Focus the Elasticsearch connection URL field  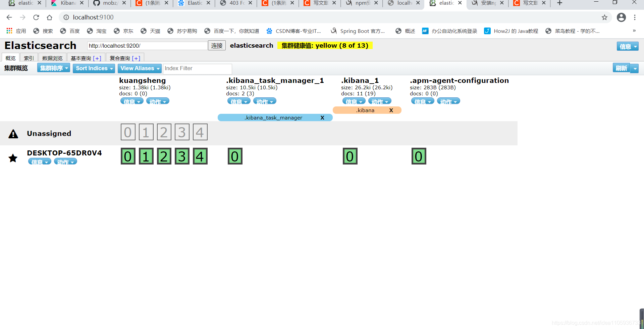147,46
